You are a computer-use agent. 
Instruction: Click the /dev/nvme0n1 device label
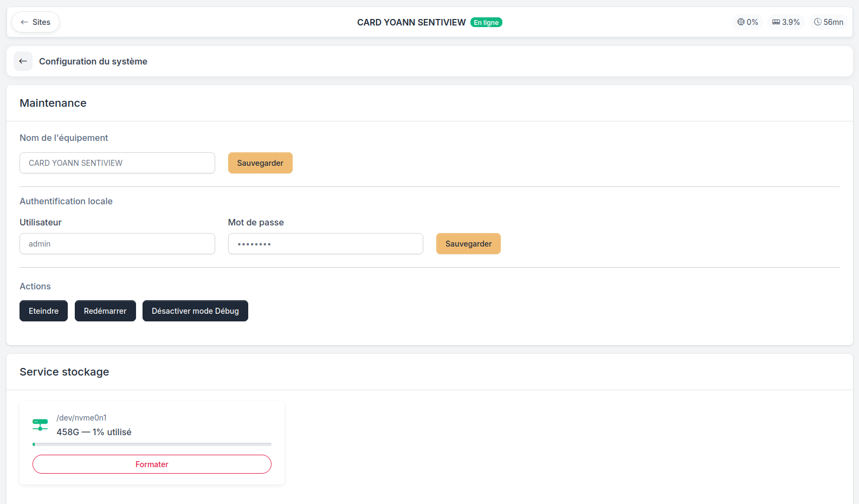pos(82,418)
